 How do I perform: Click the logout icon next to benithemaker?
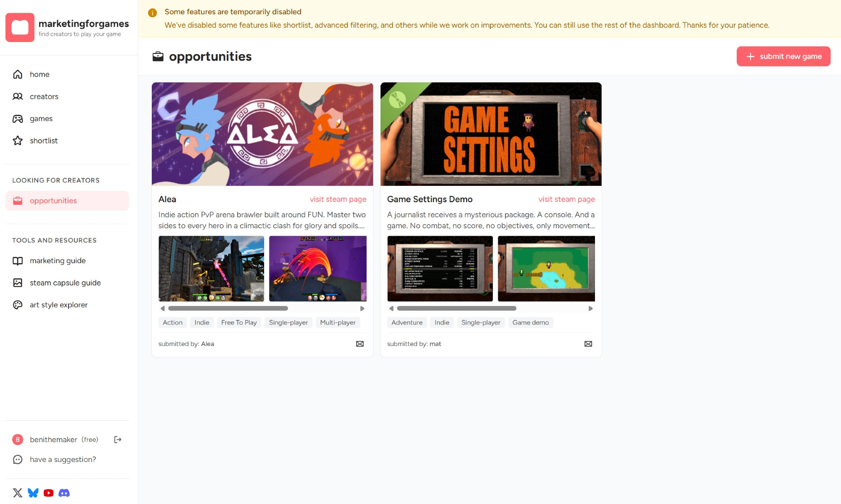[x=118, y=439]
